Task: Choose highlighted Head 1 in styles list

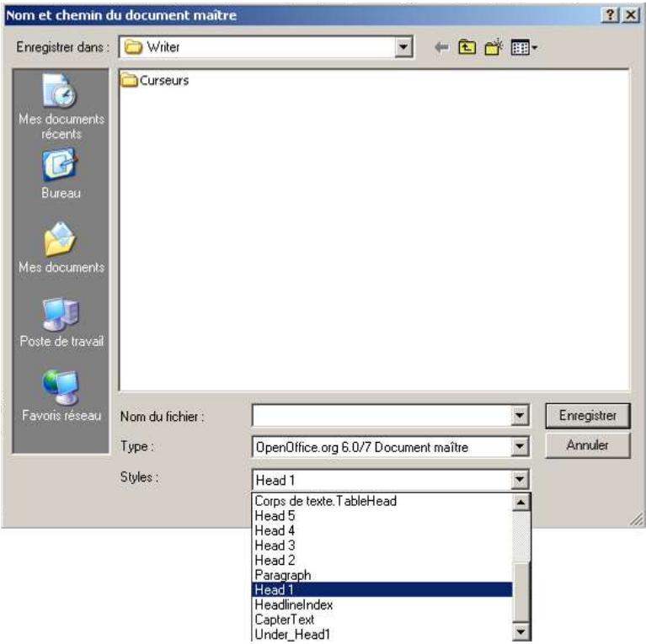Action: (382, 589)
